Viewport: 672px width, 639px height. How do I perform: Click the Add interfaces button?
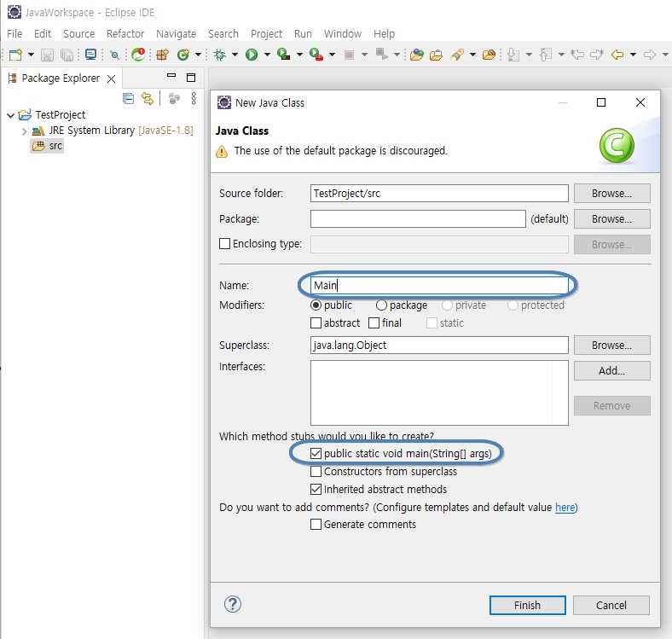612,370
